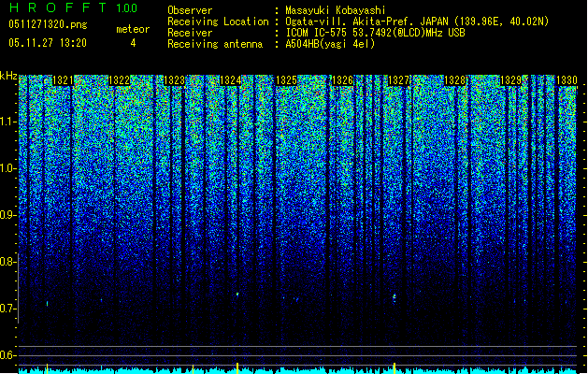Click the 1321 time label
588x374 pixels.
(63, 80)
